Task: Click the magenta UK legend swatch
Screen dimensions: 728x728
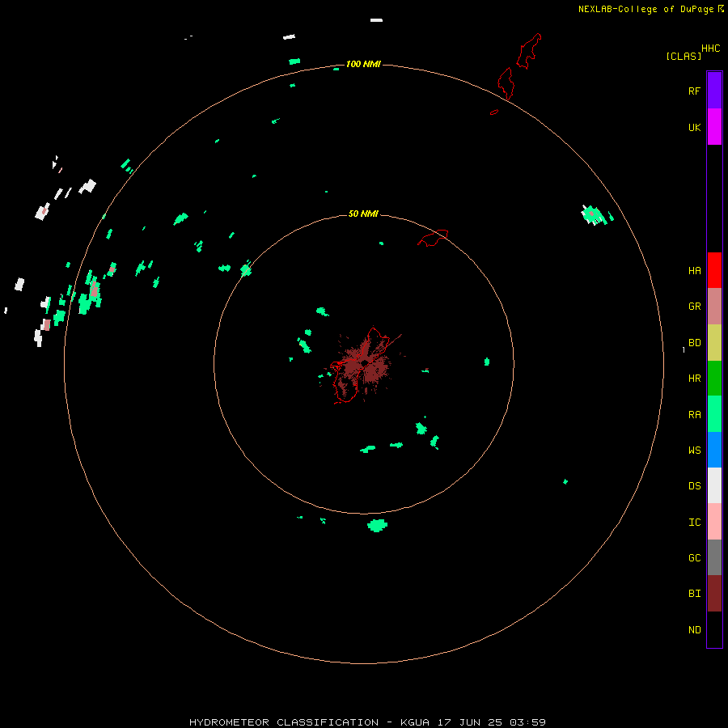Action: click(x=714, y=127)
